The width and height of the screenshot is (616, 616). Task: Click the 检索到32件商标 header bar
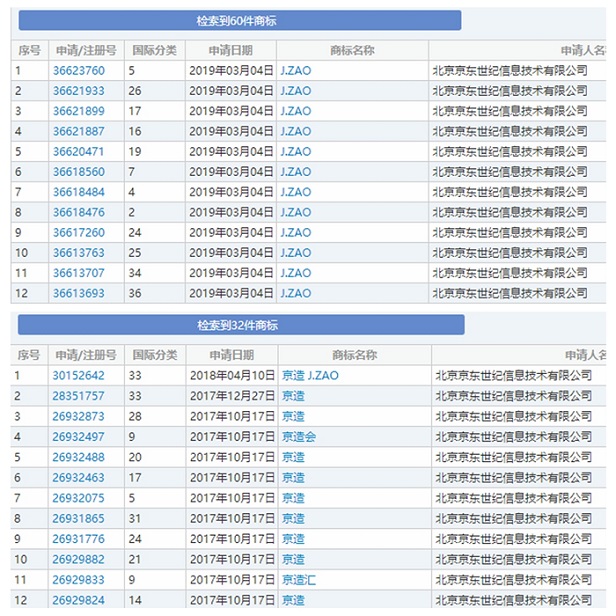(x=240, y=325)
